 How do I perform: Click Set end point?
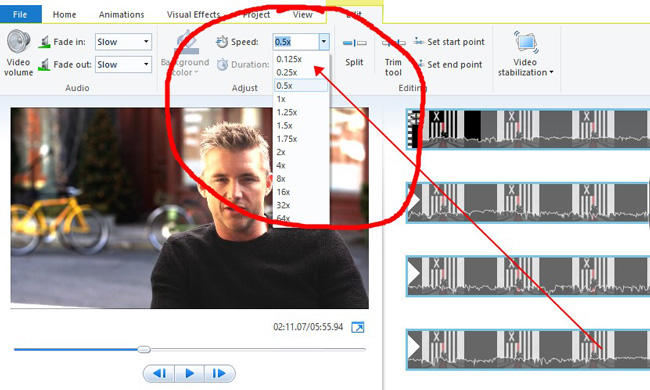coord(449,65)
